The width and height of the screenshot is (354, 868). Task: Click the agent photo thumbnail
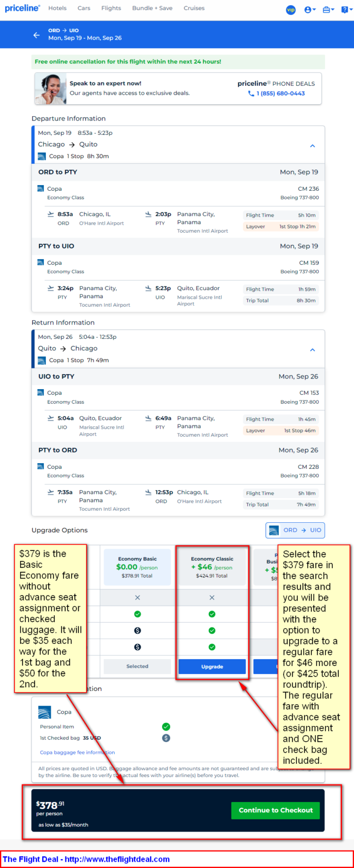click(x=51, y=89)
